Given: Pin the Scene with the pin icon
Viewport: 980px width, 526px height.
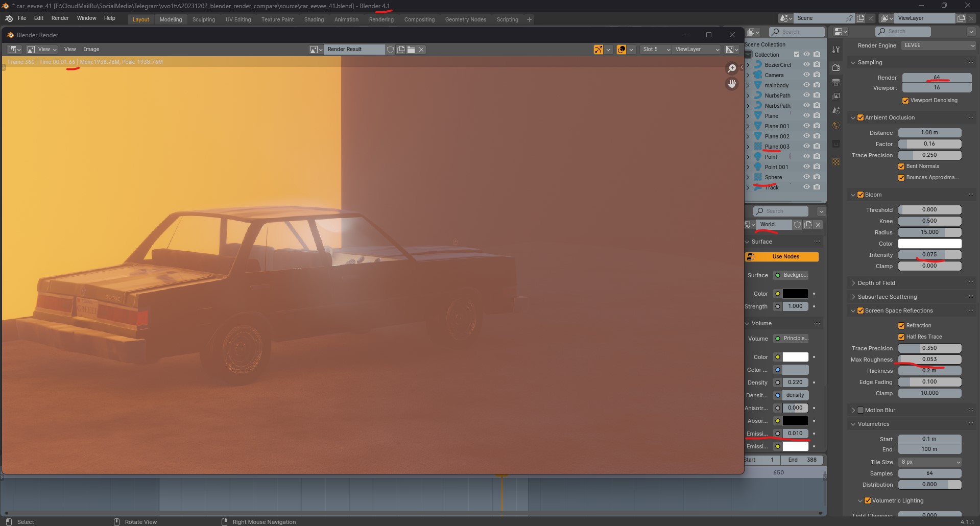Looking at the screenshot, I should tap(849, 18).
